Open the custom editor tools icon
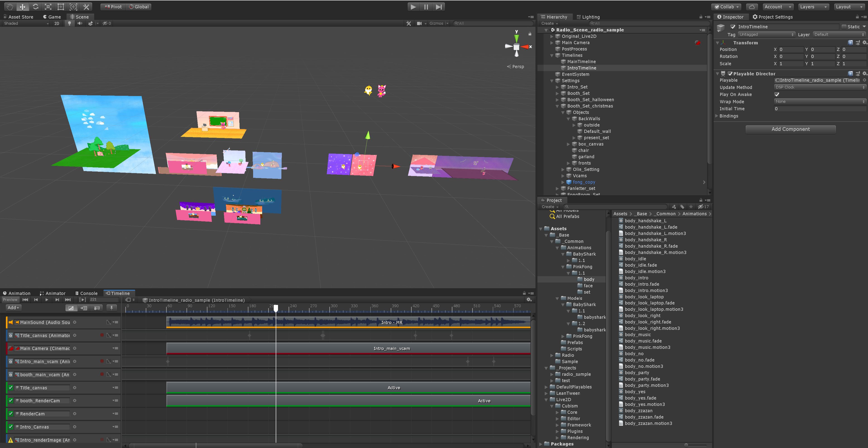 [x=86, y=7]
